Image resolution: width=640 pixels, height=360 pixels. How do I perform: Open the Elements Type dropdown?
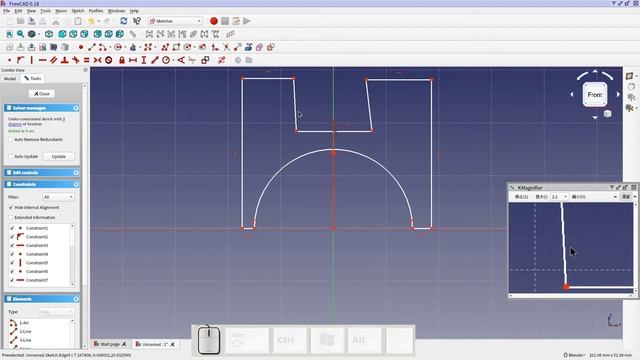[56, 312]
